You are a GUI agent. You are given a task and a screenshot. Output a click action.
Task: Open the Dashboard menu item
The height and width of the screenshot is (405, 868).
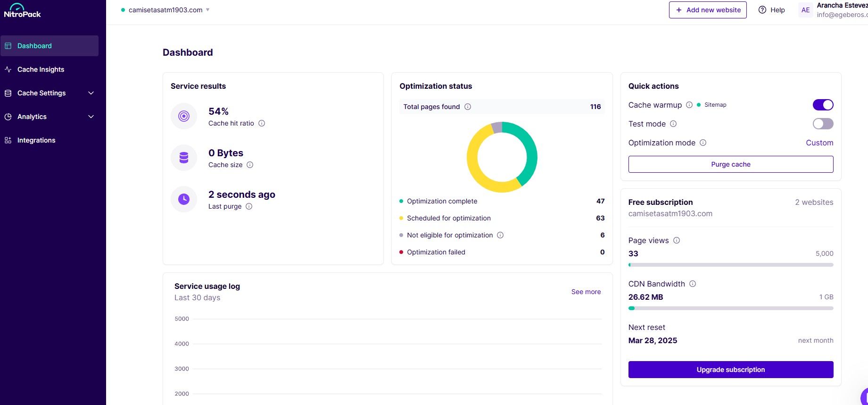[x=50, y=46]
